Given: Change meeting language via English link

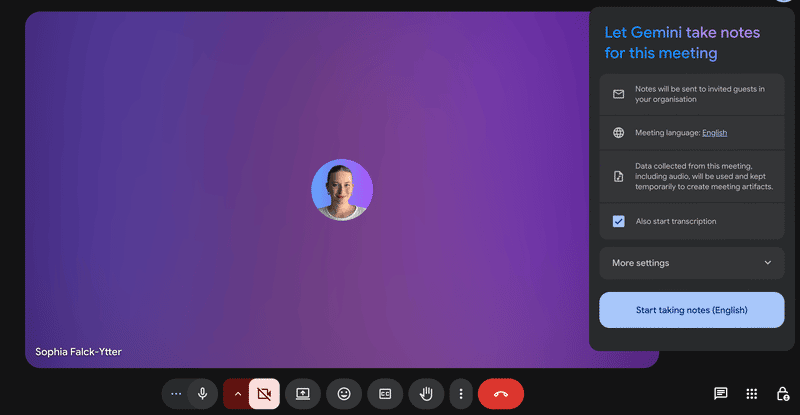Looking at the screenshot, I should coord(714,133).
